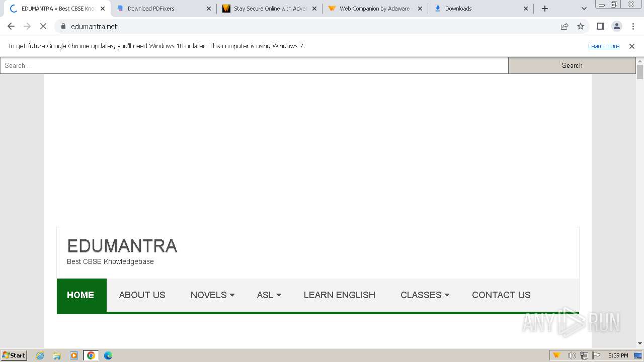Stop loading the page

click(43, 26)
